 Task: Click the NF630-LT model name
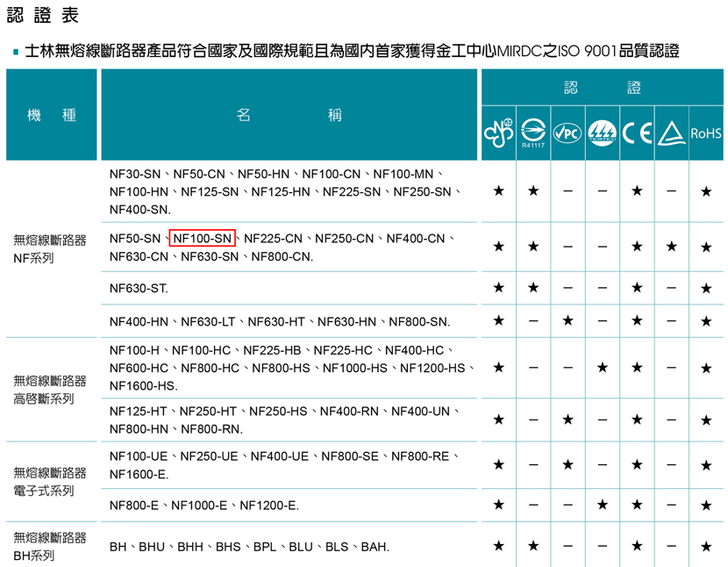pyautogui.click(x=208, y=321)
